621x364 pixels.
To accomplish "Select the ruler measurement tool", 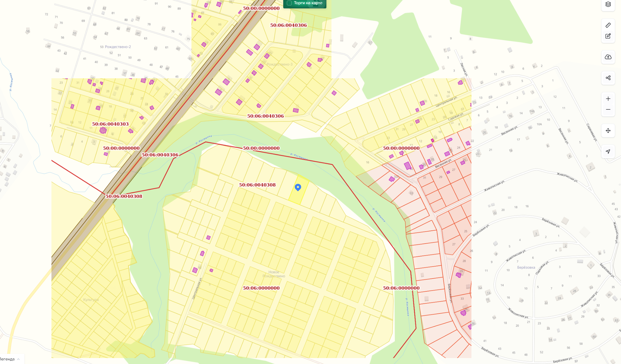I will (x=608, y=25).
